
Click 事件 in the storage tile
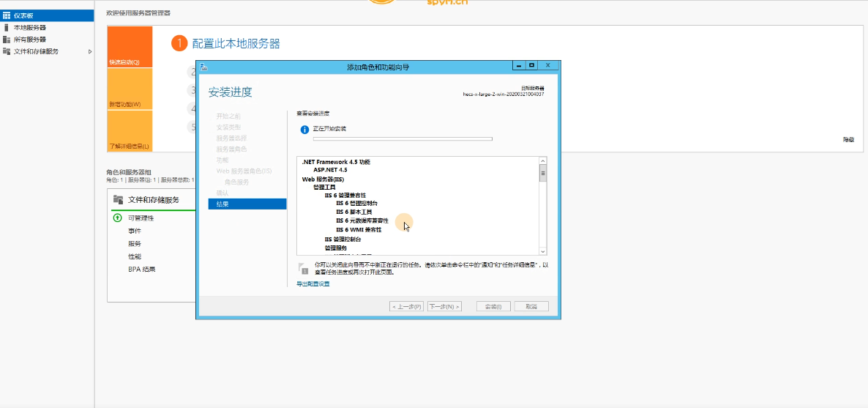coord(135,231)
